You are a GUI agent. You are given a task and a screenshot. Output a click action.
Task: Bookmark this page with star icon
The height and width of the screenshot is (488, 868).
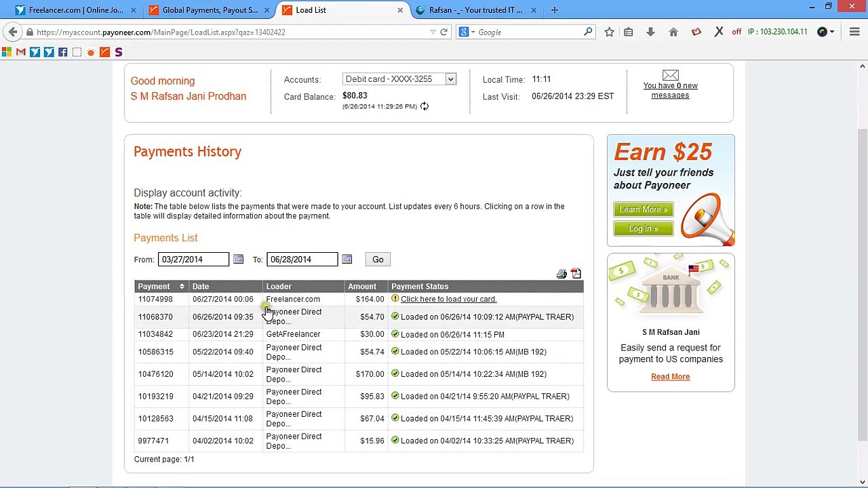[609, 32]
